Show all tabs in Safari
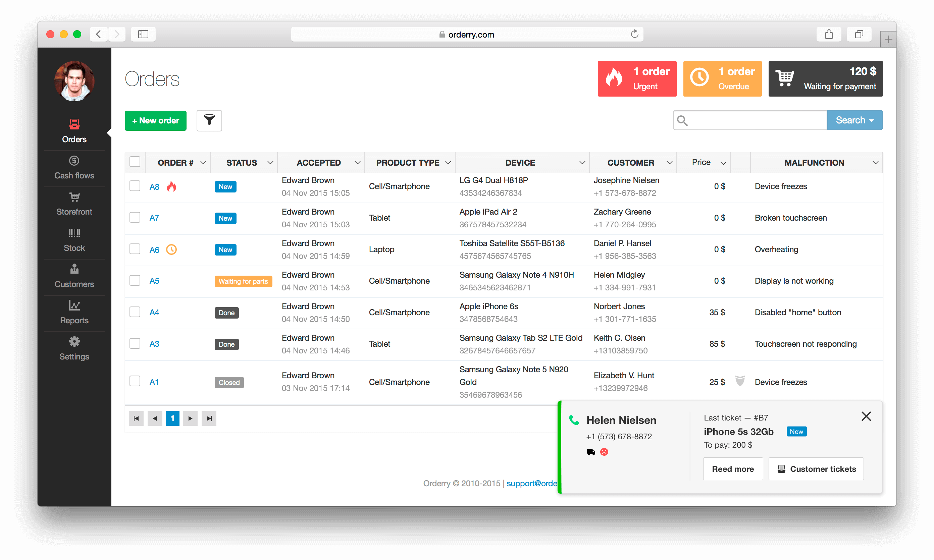Image resolution: width=934 pixels, height=560 pixels. coord(859,34)
